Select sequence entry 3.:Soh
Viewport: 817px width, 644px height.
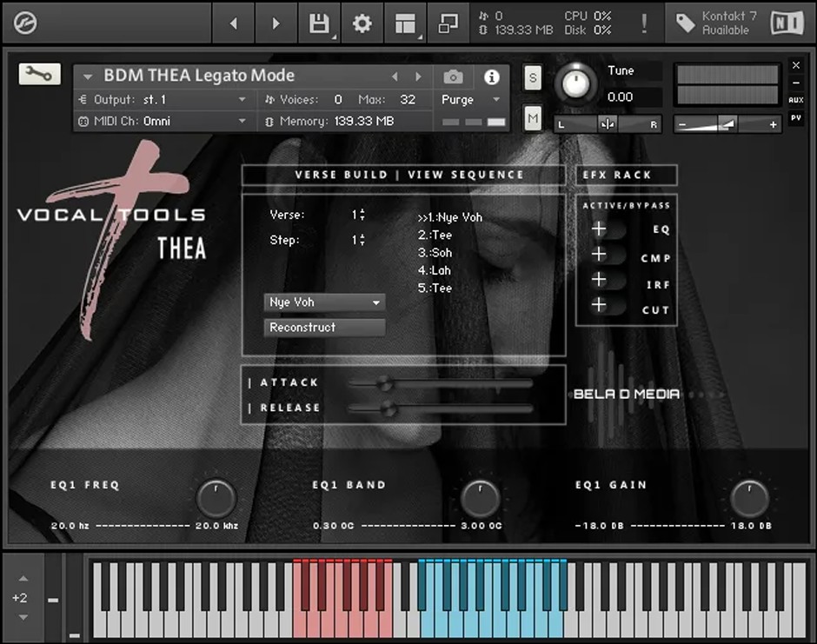435,253
